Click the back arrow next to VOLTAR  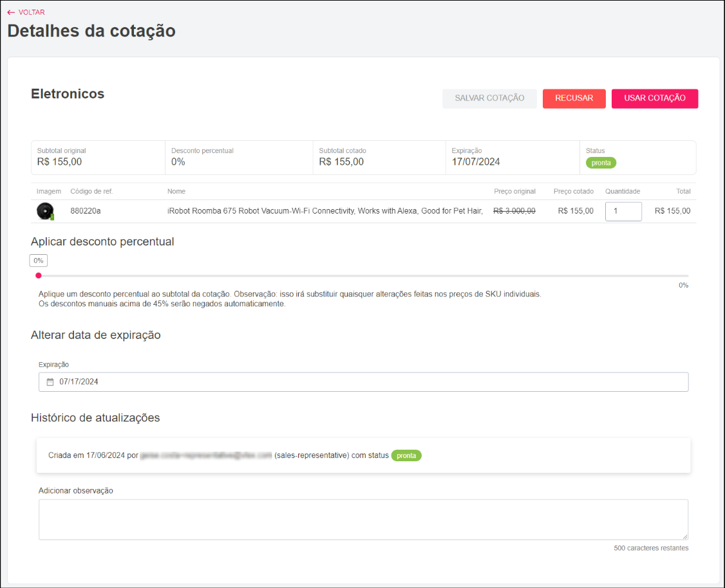[x=9, y=12]
